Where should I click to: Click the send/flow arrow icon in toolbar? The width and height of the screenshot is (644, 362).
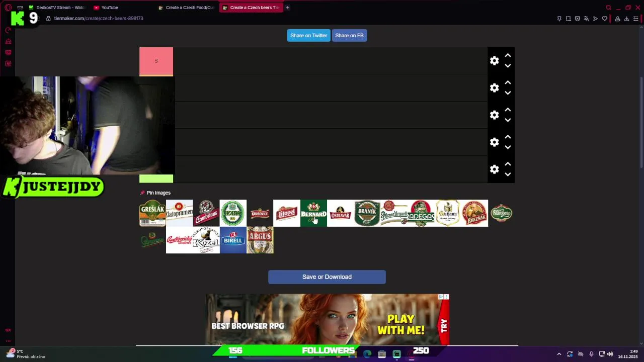click(x=595, y=19)
